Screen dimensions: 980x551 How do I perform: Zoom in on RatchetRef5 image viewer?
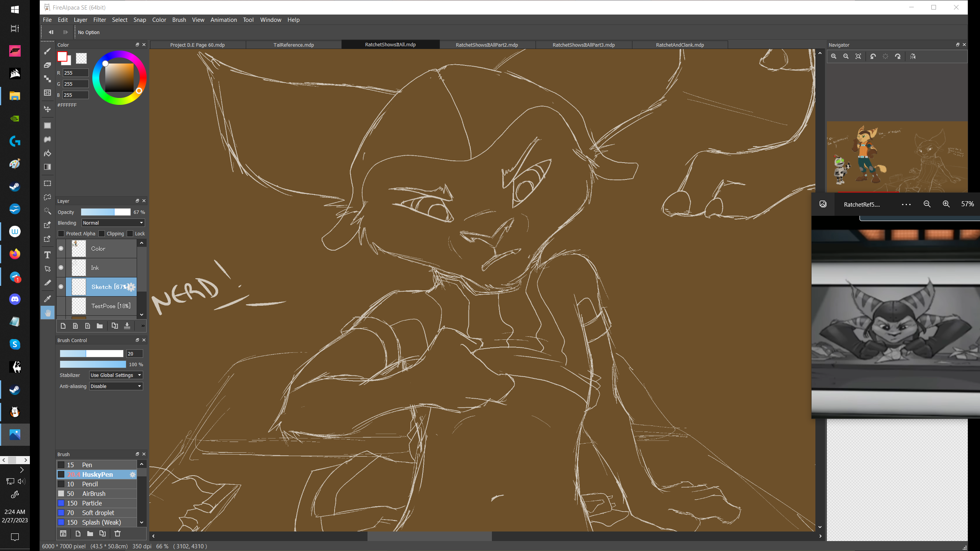946,204
